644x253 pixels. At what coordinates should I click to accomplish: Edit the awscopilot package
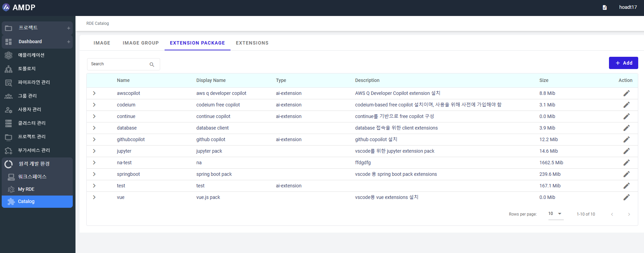click(626, 93)
